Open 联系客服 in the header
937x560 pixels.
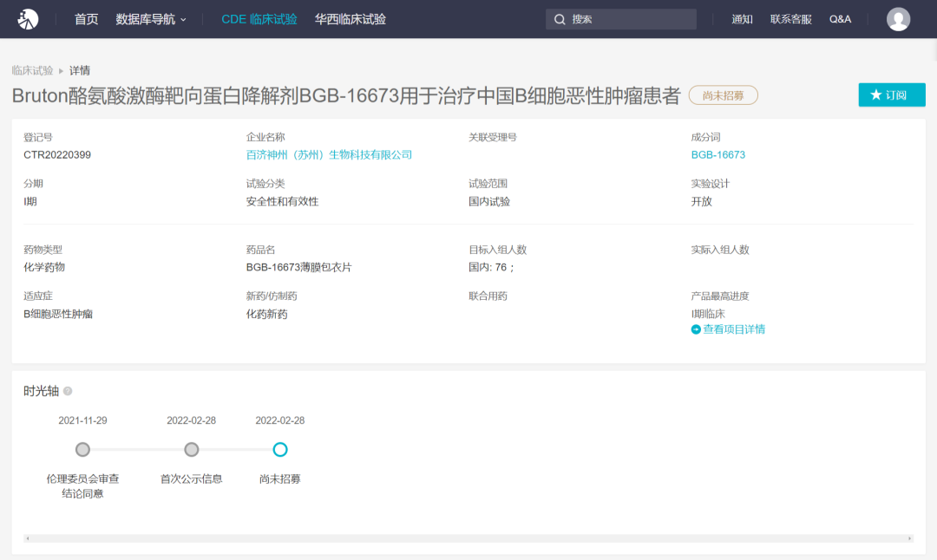coord(790,19)
